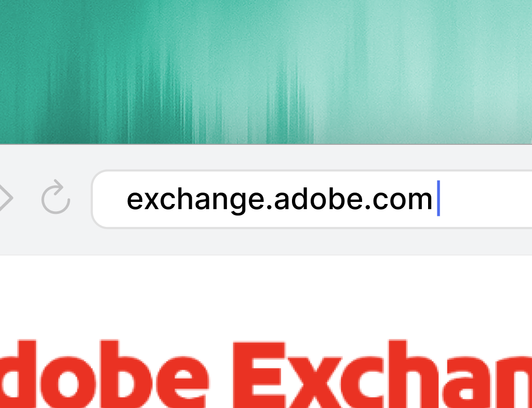
Task: Place cursor on the word exchange in URL
Action: 195,200
